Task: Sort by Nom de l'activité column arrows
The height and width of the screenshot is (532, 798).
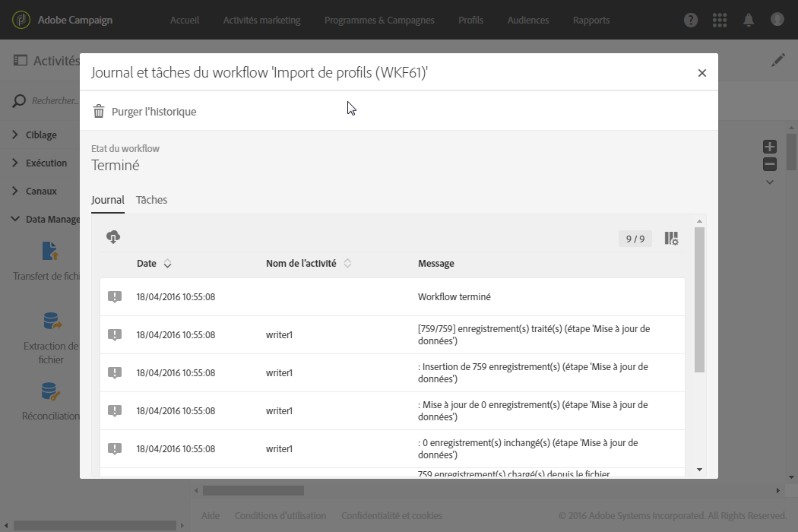Action: [x=347, y=263]
